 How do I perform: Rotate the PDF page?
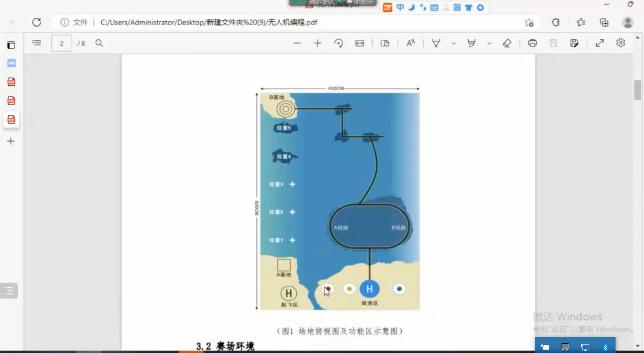click(x=338, y=43)
